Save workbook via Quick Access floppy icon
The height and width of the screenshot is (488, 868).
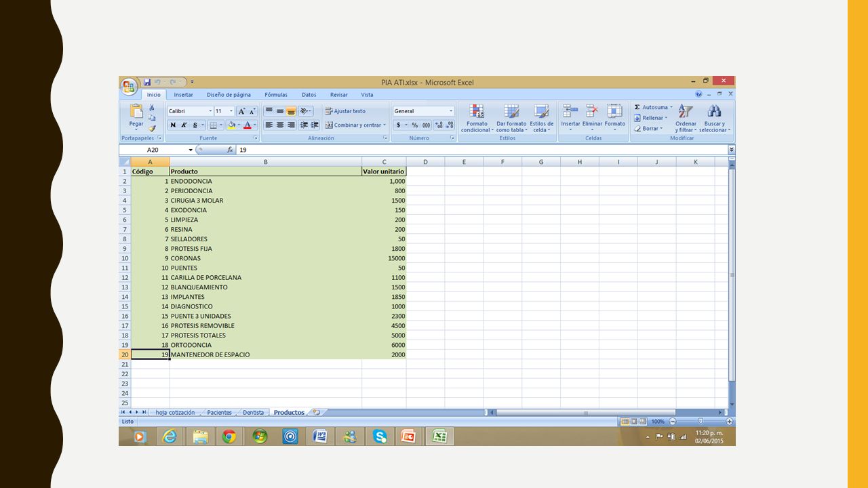click(x=147, y=82)
